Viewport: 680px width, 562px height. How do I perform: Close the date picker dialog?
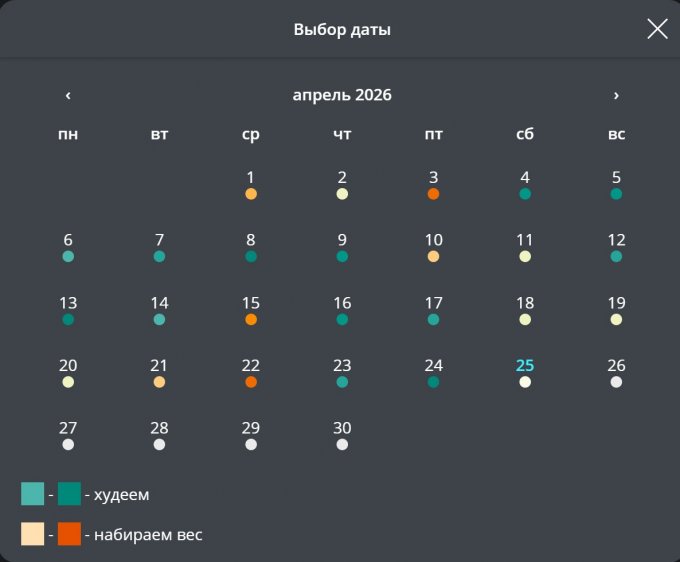tap(657, 29)
